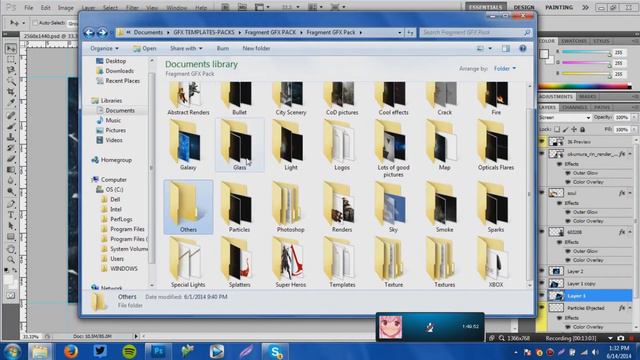Image resolution: width=640 pixels, height=360 pixels.
Task: Select the Rectangular Marquee tool
Action: point(11,60)
